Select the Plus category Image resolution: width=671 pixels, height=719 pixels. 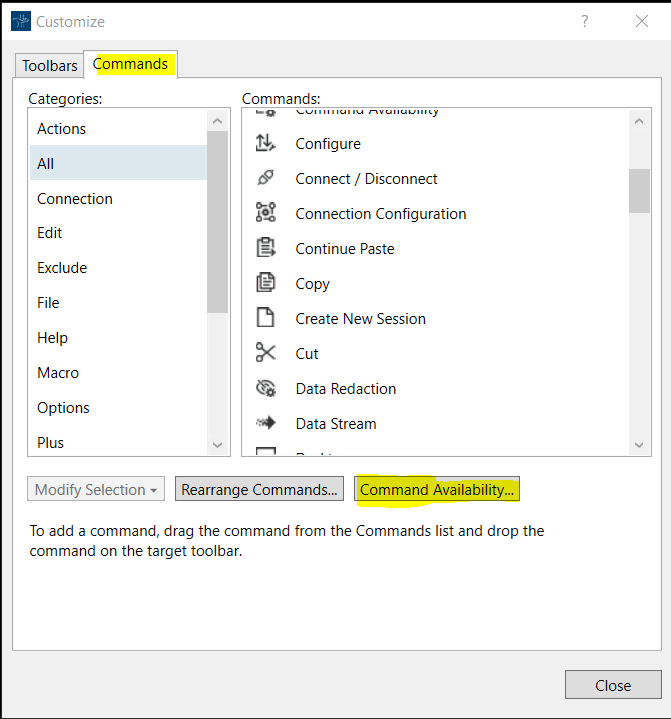tap(118, 442)
